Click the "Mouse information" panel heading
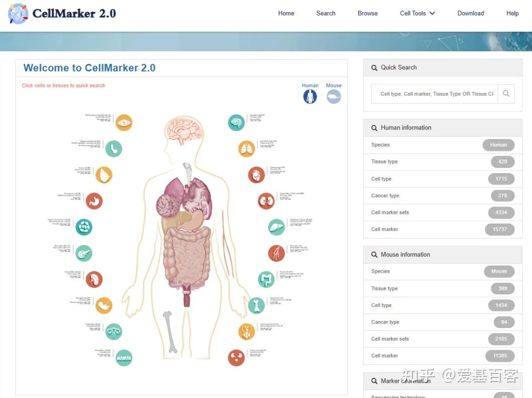This screenshot has height=398, width=532. click(x=405, y=255)
